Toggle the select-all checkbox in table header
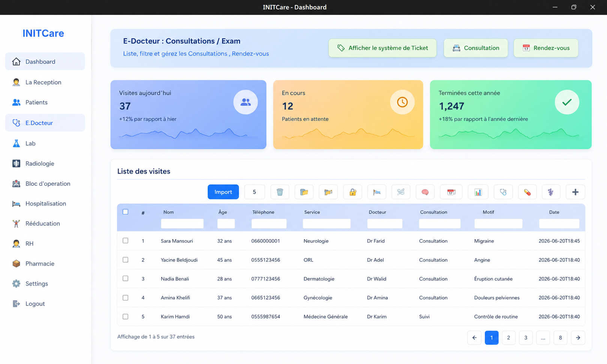The image size is (607, 364). (x=126, y=212)
